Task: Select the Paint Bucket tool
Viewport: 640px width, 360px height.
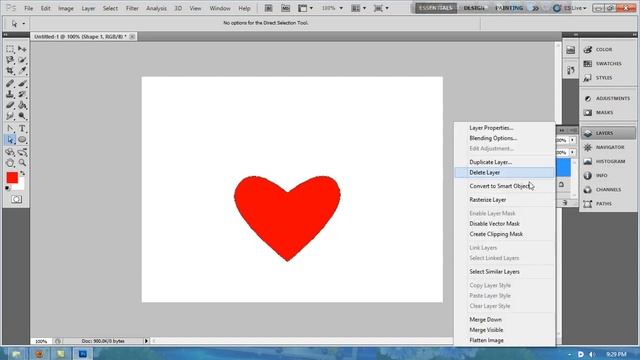Action: click(22, 105)
